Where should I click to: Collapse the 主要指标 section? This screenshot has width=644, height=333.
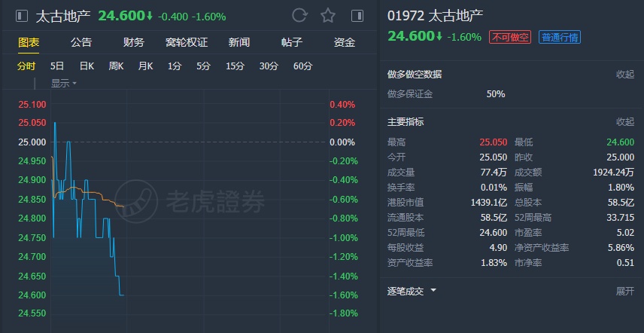[x=624, y=122]
